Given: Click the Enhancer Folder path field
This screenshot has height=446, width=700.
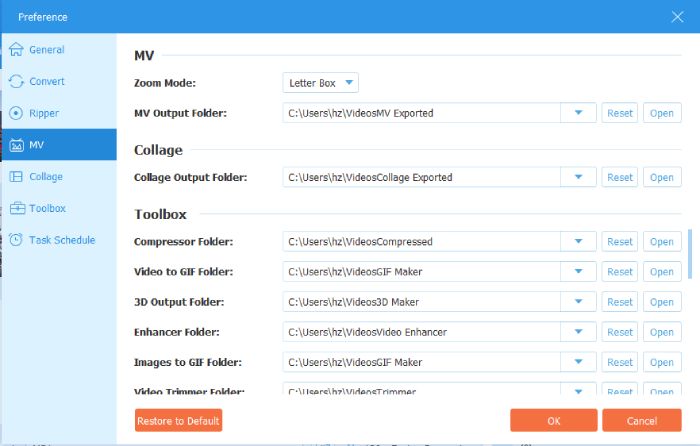Looking at the screenshot, I should point(421,332).
